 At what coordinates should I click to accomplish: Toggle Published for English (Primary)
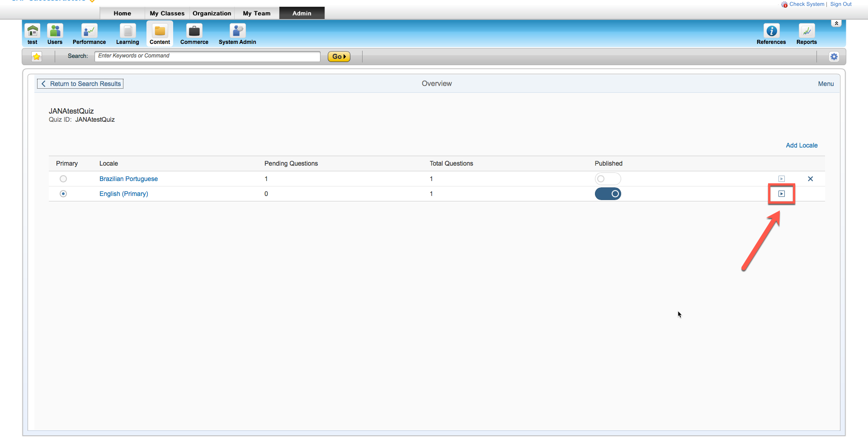pos(608,194)
